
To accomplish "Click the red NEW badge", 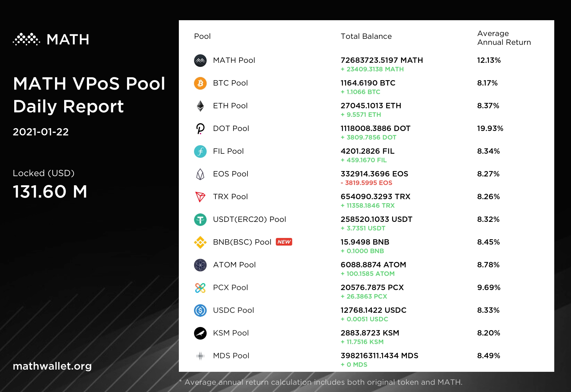I will point(284,242).
